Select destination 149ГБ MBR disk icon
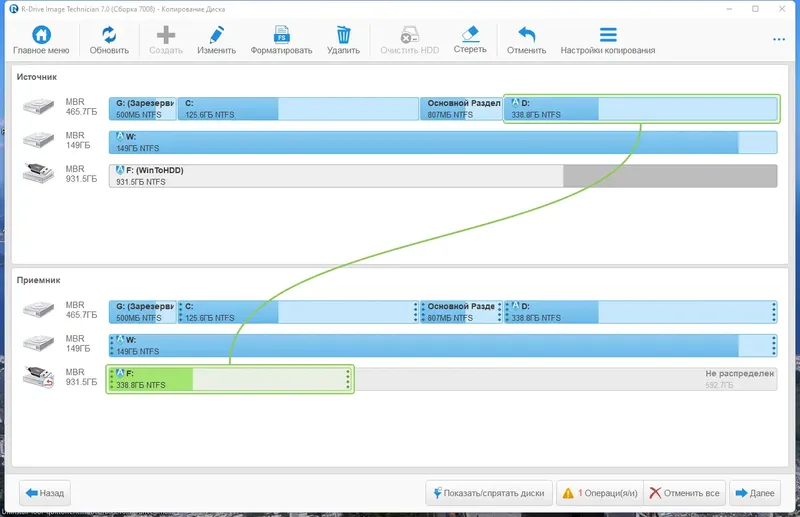Image resolution: width=800 pixels, height=517 pixels. pos(38,343)
